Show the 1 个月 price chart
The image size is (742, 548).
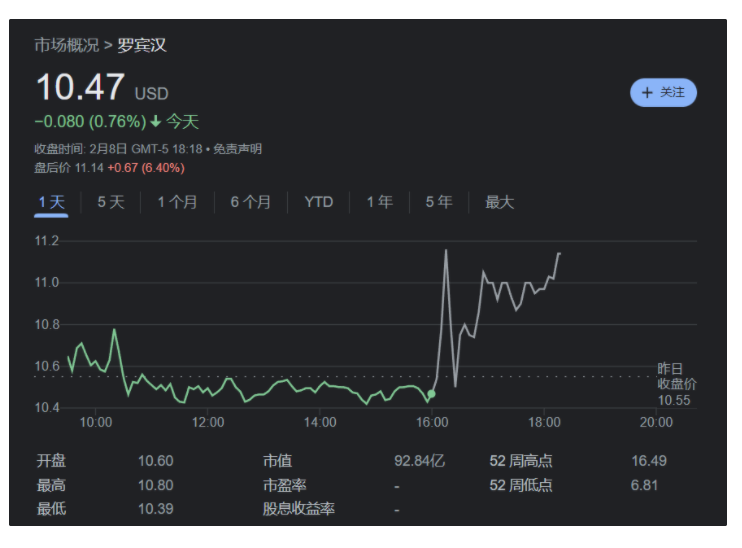177,202
